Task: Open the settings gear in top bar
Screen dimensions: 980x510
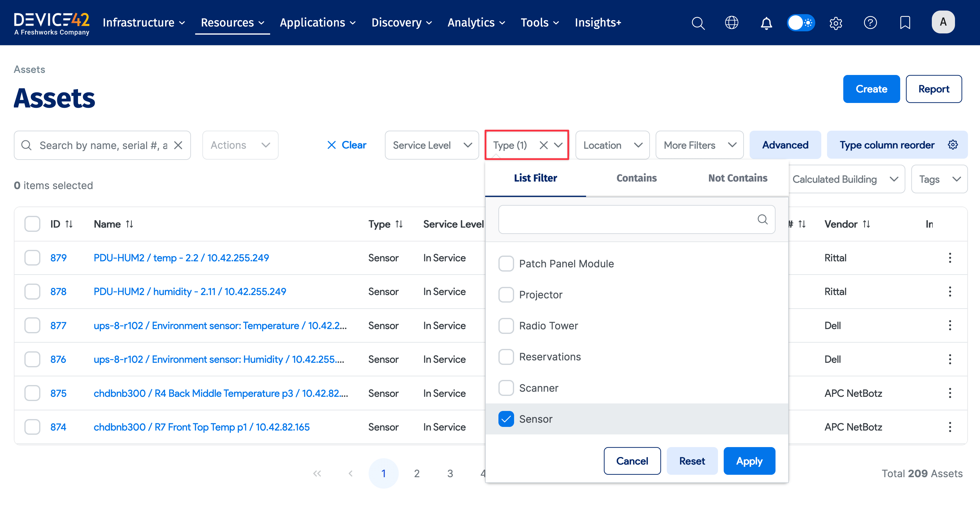Action: pos(835,23)
